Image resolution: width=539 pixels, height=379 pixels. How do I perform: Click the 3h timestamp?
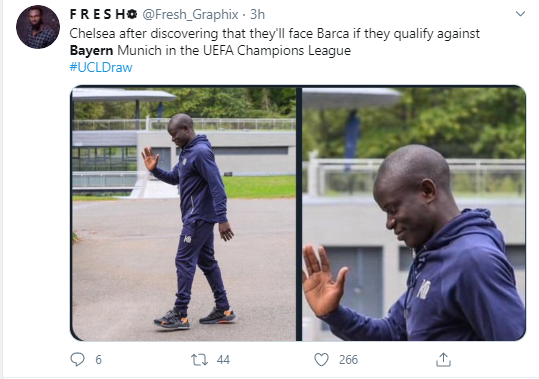point(257,14)
